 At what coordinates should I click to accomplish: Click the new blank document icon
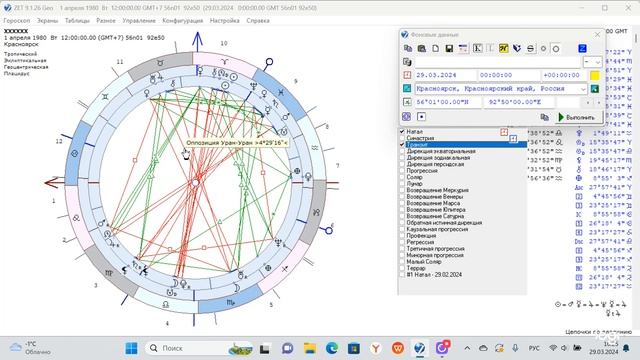tap(436, 49)
